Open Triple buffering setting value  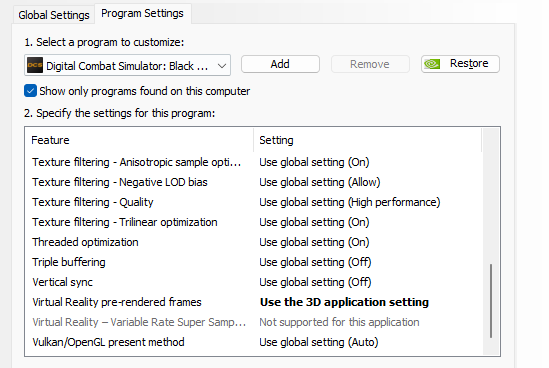[315, 262]
